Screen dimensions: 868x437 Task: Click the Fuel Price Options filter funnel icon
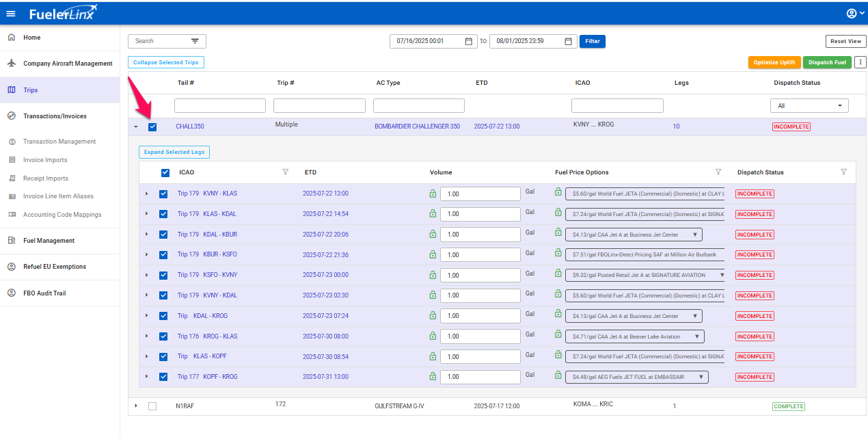[x=718, y=172]
